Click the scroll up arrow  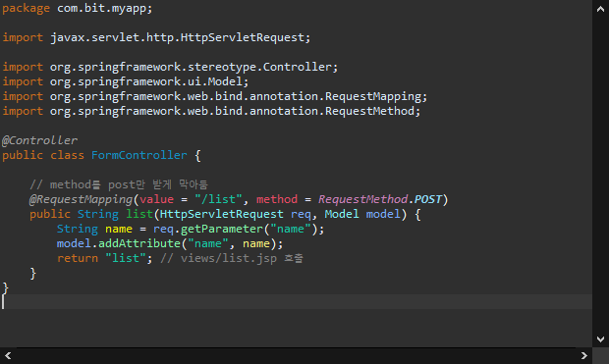(x=600, y=9)
